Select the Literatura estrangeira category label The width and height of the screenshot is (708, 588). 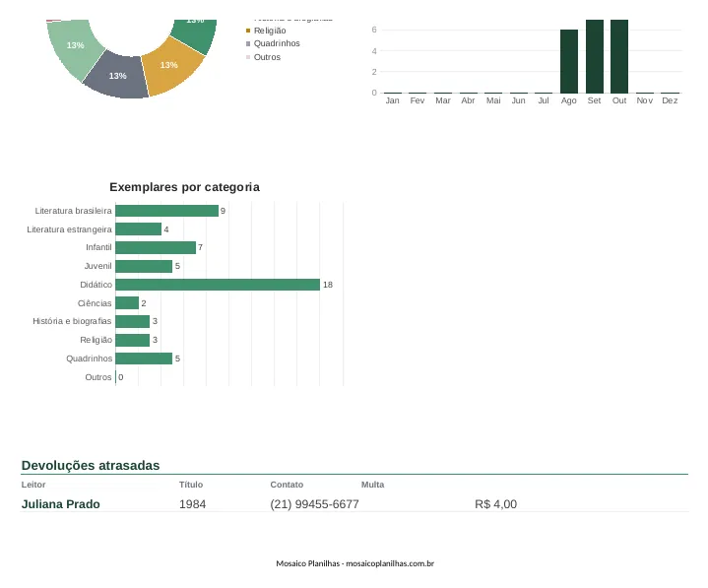coord(69,229)
